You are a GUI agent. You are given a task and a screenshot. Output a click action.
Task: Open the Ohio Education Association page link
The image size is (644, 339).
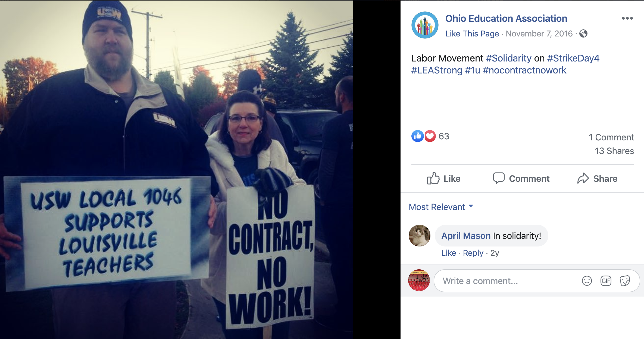tap(506, 19)
